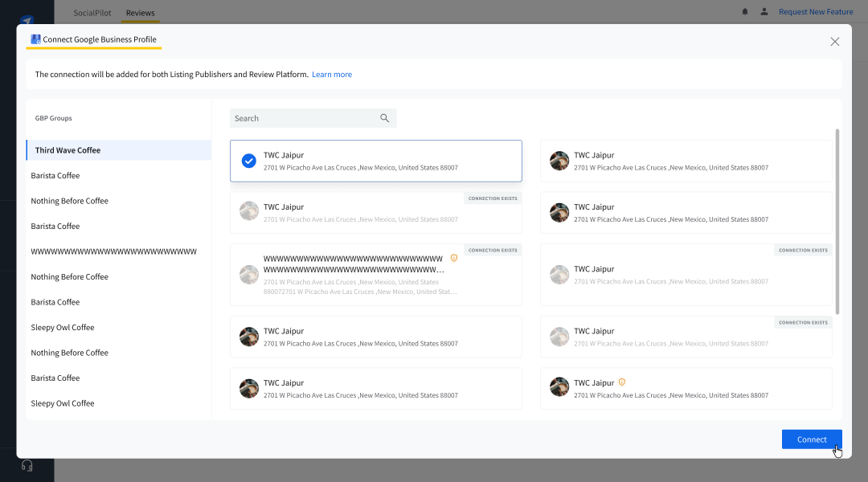Click the Connect button
Image resolution: width=868 pixels, height=482 pixels.
[812, 439]
